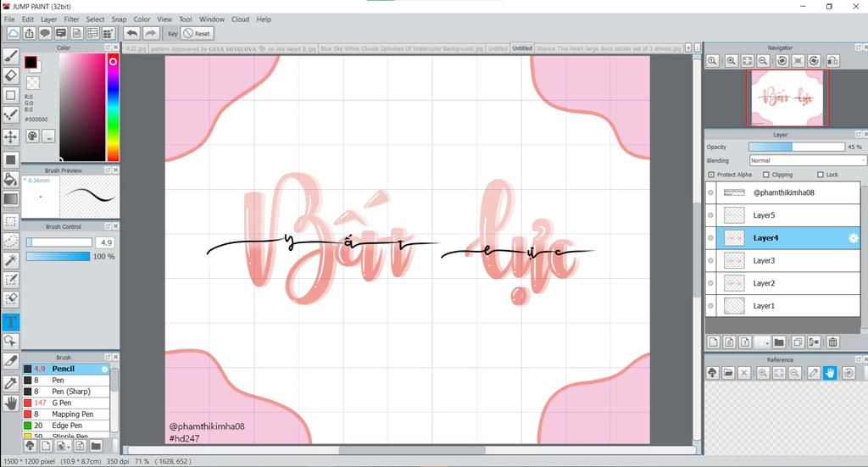Select the hand icon in Reference panel
This screenshot has width=868, height=467.
829,373
